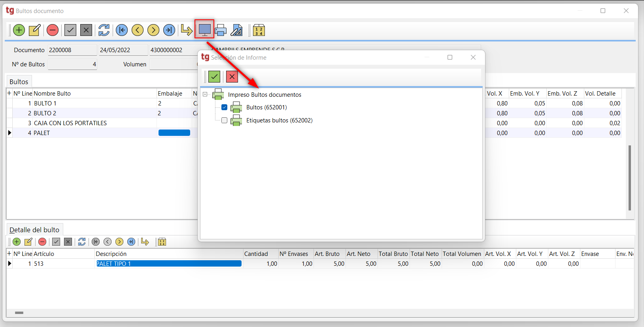The height and width of the screenshot is (327, 644).
Task: Go to first detail line
Action: [x=96, y=242]
